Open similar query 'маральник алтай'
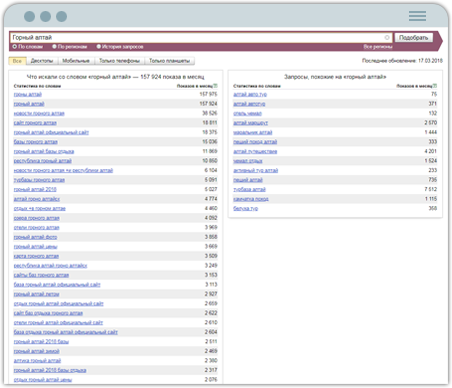 pyautogui.click(x=253, y=132)
